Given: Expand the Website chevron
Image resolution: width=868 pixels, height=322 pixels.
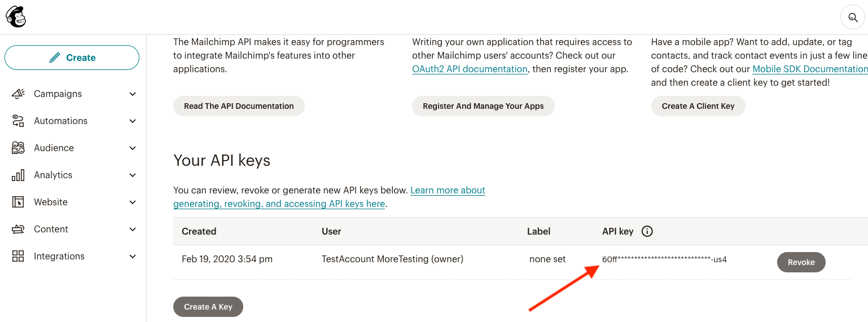Looking at the screenshot, I should point(133,202).
